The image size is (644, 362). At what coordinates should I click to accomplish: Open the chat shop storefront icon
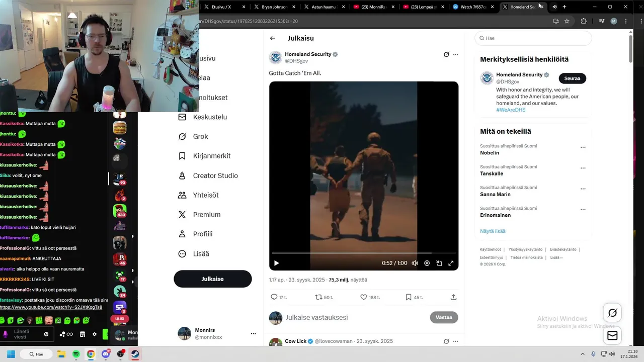pyautogui.click(x=83, y=334)
